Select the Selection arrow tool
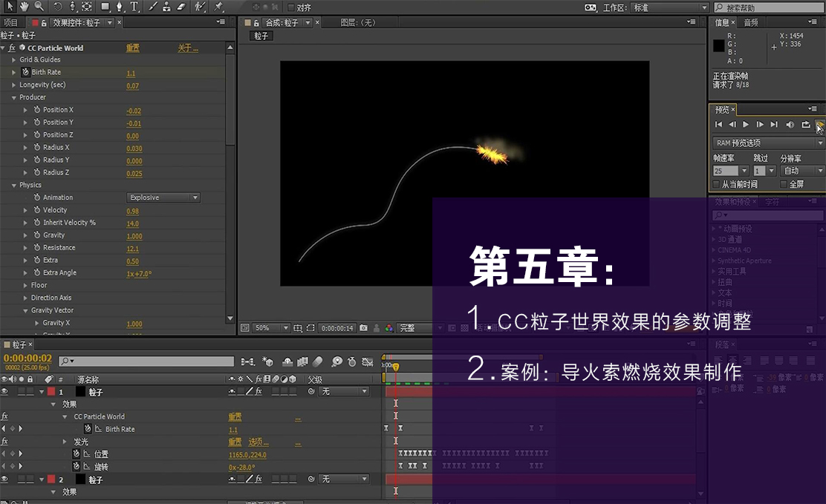 (x=9, y=7)
